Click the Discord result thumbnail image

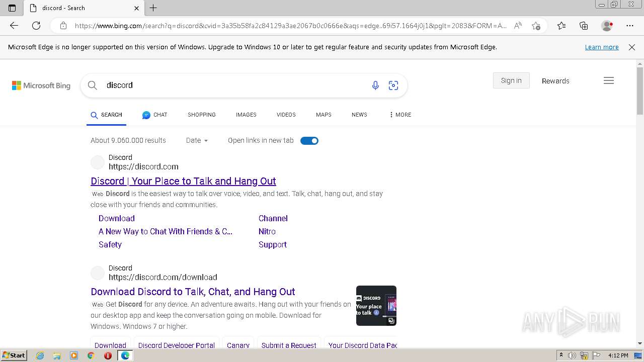tap(376, 306)
